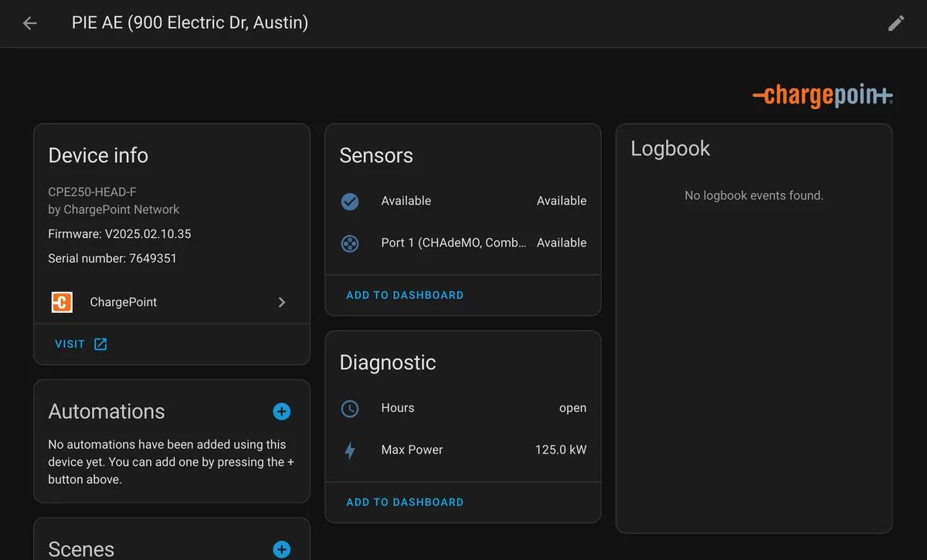Open the ChargePoint brand logo
Image resolution: width=927 pixels, height=560 pixels.
tap(823, 96)
